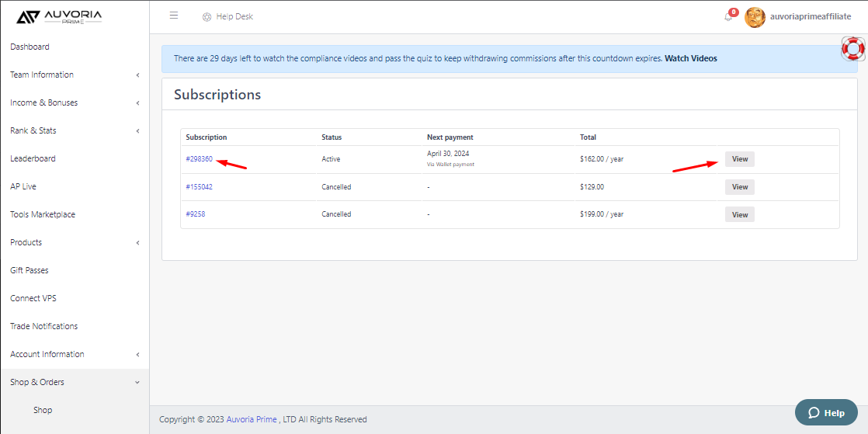Open subscription #155042 link
The width and height of the screenshot is (868, 434).
[200, 187]
